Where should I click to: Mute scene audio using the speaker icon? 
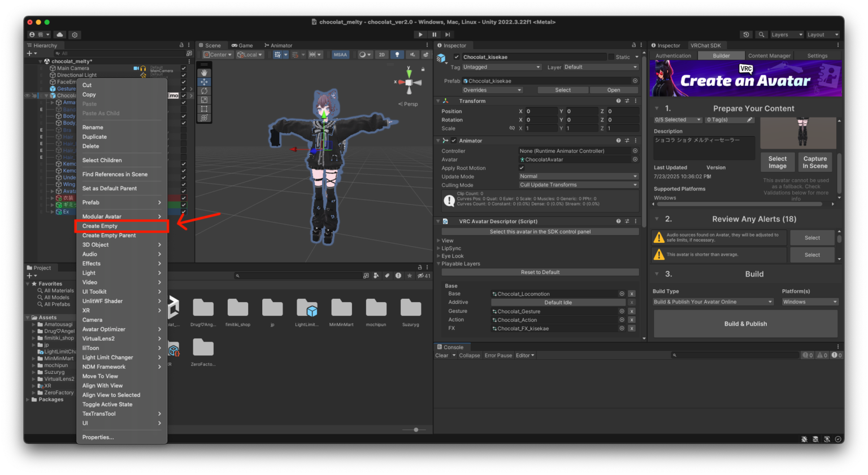pyautogui.click(x=412, y=55)
